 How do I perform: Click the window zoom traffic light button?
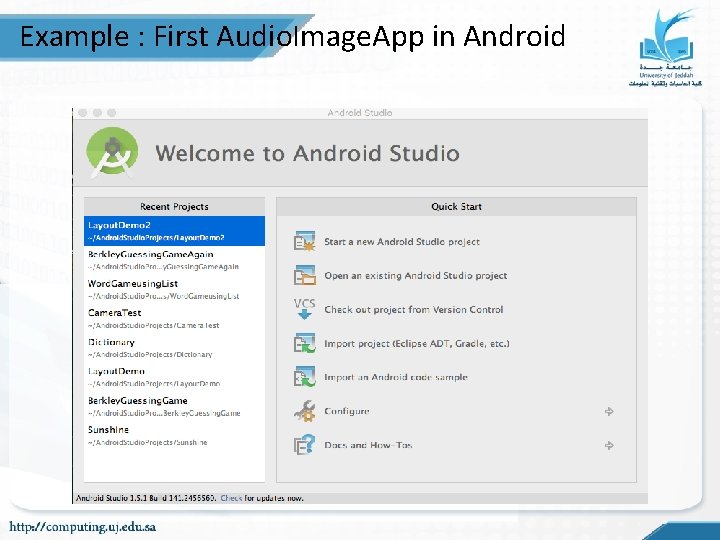click(x=112, y=112)
